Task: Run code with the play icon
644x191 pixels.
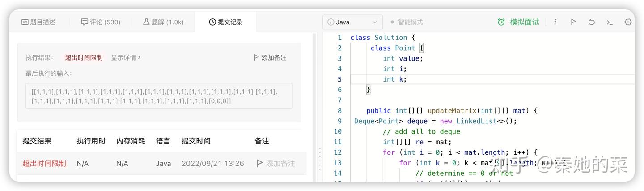Action: click(x=573, y=22)
